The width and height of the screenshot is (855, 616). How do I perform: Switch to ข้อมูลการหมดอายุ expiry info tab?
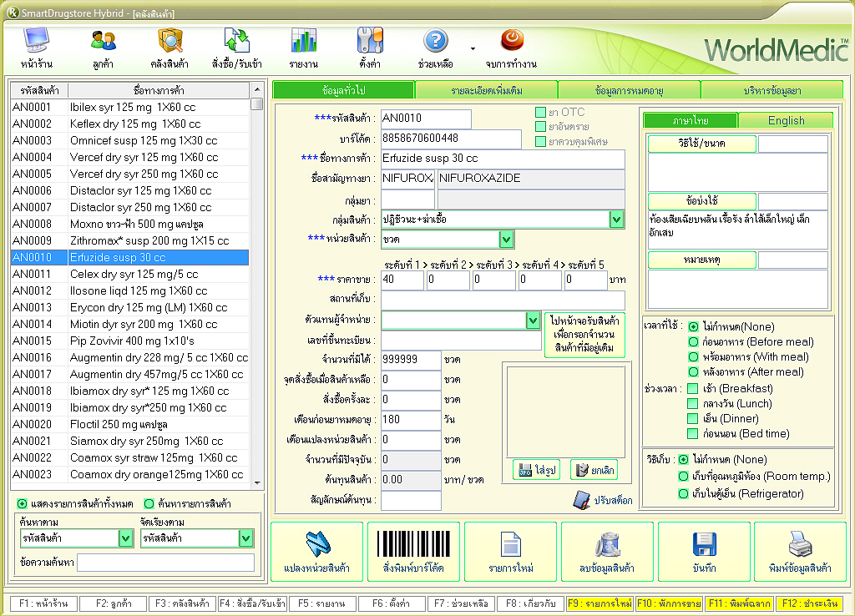pos(630,90)
